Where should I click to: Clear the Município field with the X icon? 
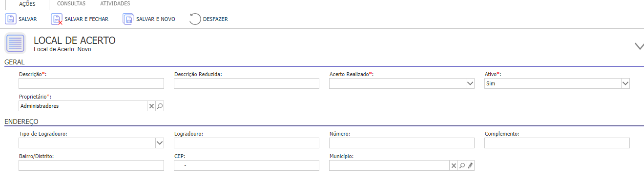pos(454,166)
